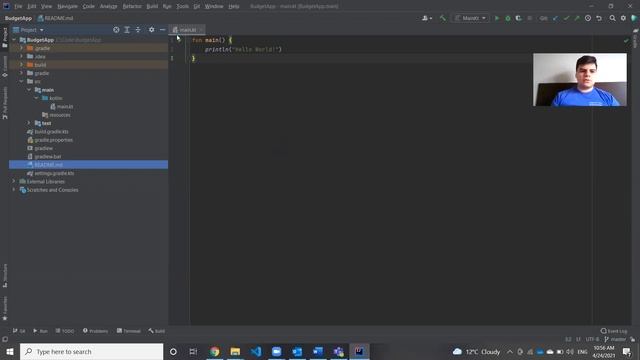The width and height of the screenshot is (640, 360).
Task: Open Search Everywhere magnifier icon
Action: point(612,18)
